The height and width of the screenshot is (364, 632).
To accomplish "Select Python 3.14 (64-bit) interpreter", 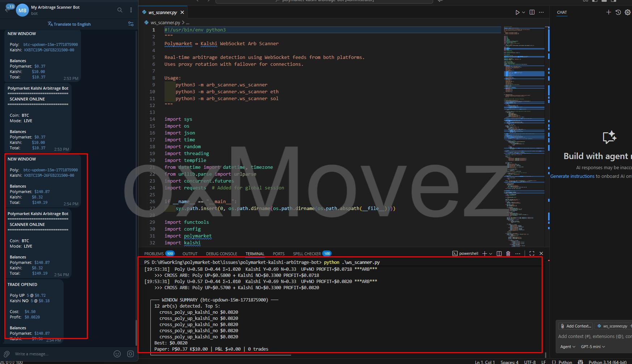I will 607,362.
